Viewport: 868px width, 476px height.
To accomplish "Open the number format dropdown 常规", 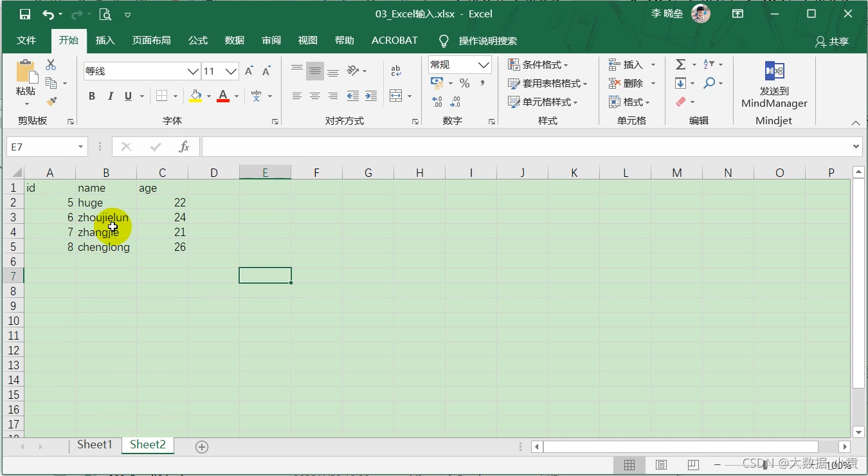I will click(x=484, y=65).
